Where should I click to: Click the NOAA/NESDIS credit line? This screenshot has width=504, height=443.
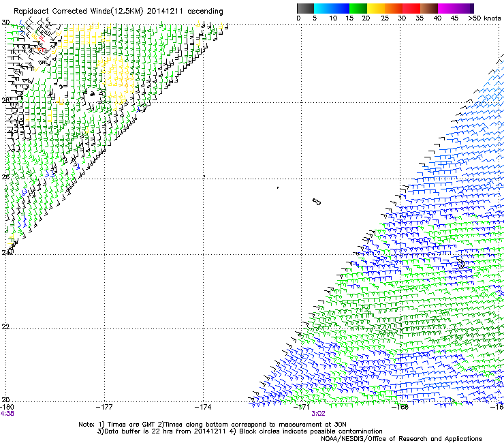401,439
